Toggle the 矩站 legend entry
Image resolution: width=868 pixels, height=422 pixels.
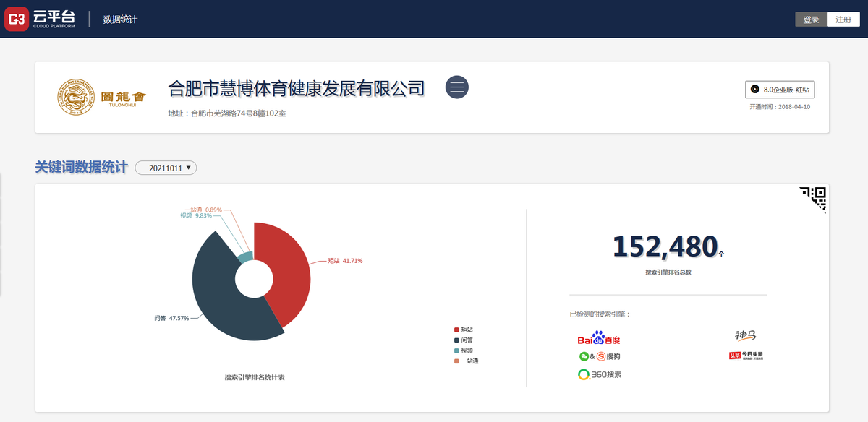click(x=463, y=330)
